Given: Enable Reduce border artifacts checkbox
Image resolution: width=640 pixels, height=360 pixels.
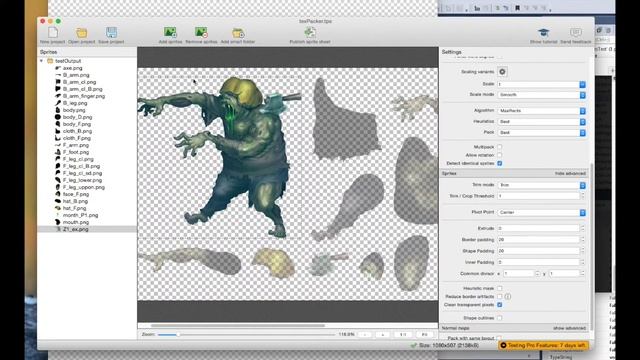Looking at the screenshot, I should [x=500, y=296].
